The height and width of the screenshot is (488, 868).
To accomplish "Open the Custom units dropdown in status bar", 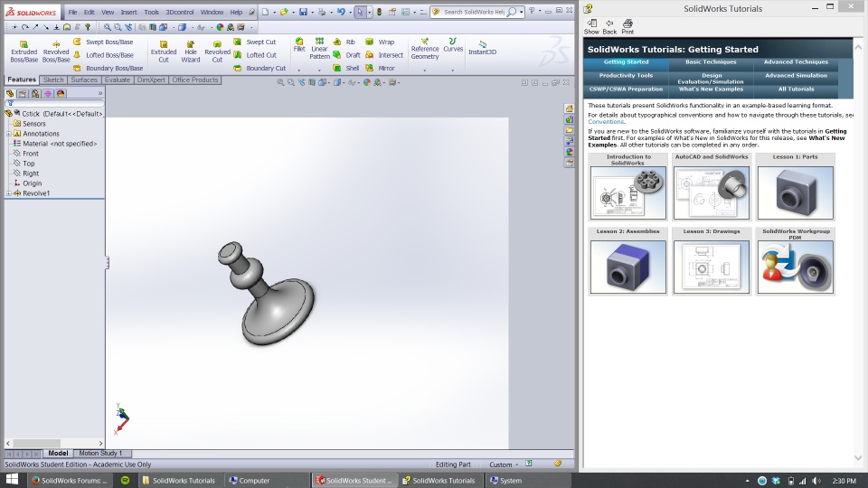I will 504,465.
